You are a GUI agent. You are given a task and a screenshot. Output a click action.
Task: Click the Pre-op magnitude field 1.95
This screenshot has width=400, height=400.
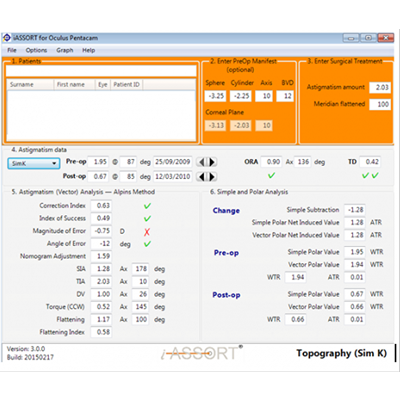pyautogui.click(x=98, y=162)
